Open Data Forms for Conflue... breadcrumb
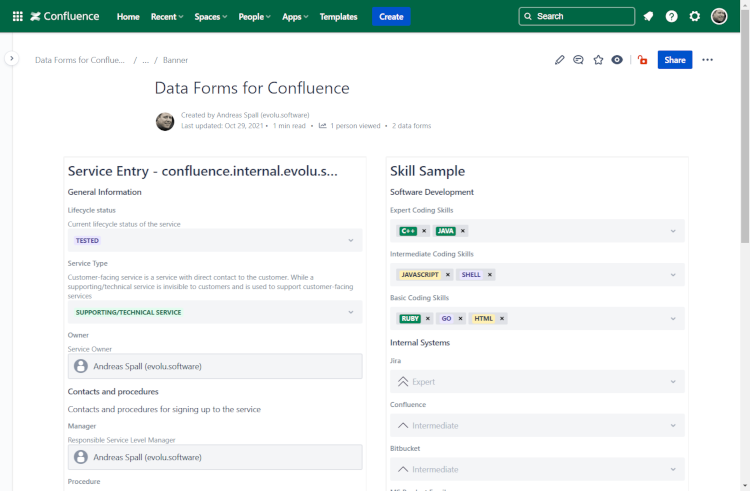 tap(80, 60)
